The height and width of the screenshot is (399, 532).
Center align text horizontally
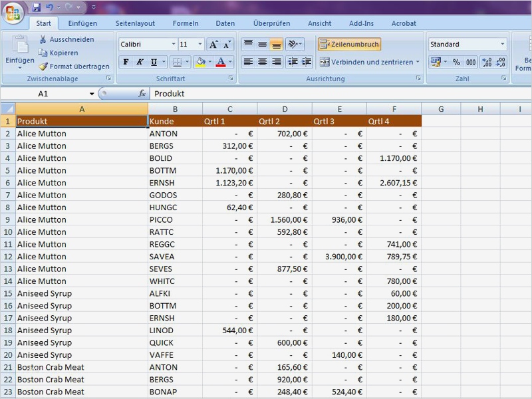262,62
